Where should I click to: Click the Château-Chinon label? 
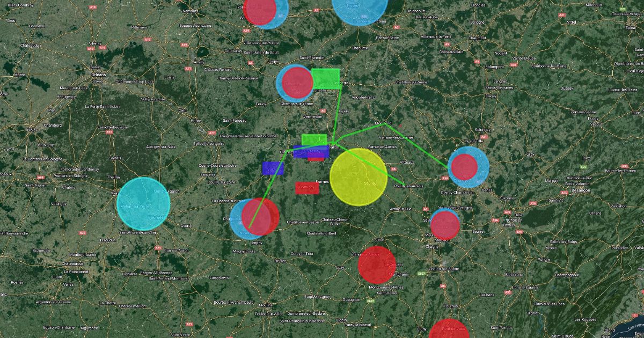335,221
